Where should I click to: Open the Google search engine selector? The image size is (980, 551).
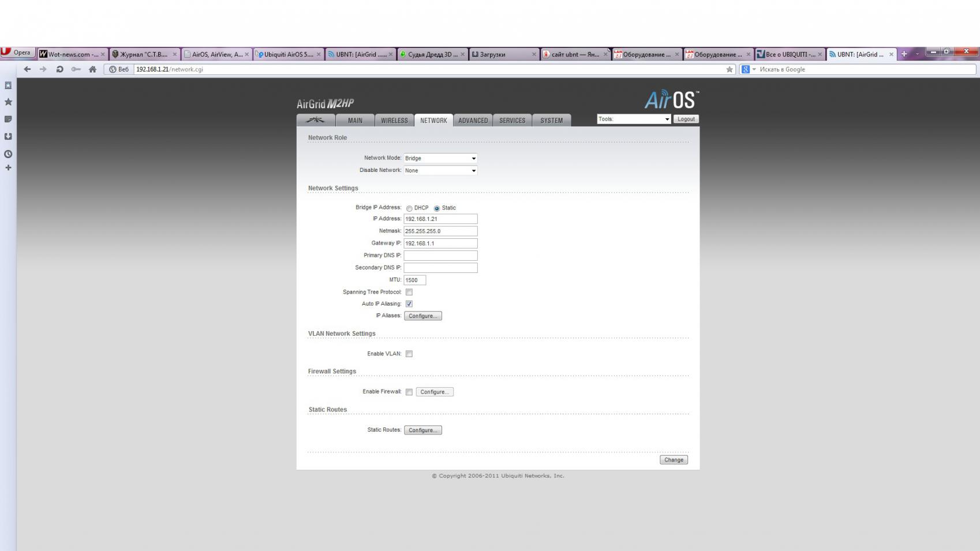coord(749,69)
